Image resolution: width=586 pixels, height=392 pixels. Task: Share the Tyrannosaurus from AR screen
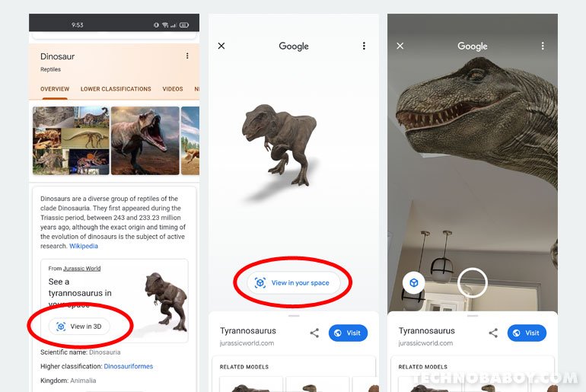[493, 333]
